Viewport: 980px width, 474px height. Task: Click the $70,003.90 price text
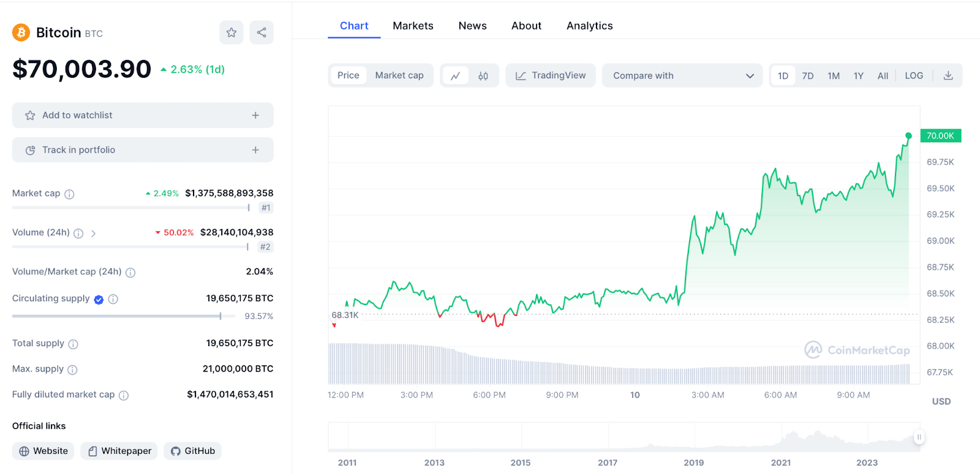(81, 69)
